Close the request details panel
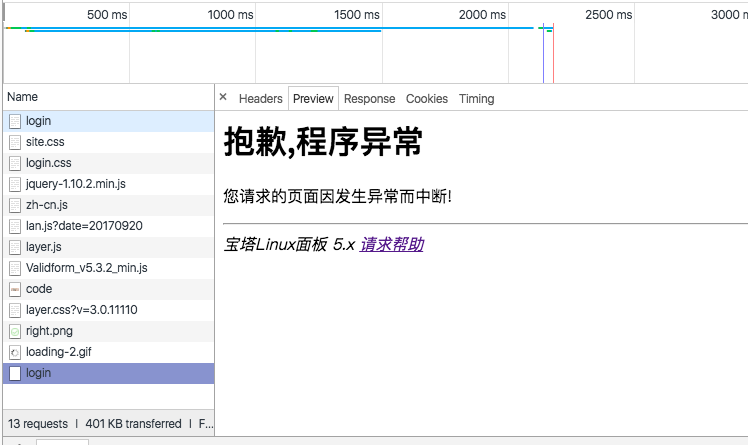Image resolution: width=748 pixels, height=445 pixels. pos(223,97)
